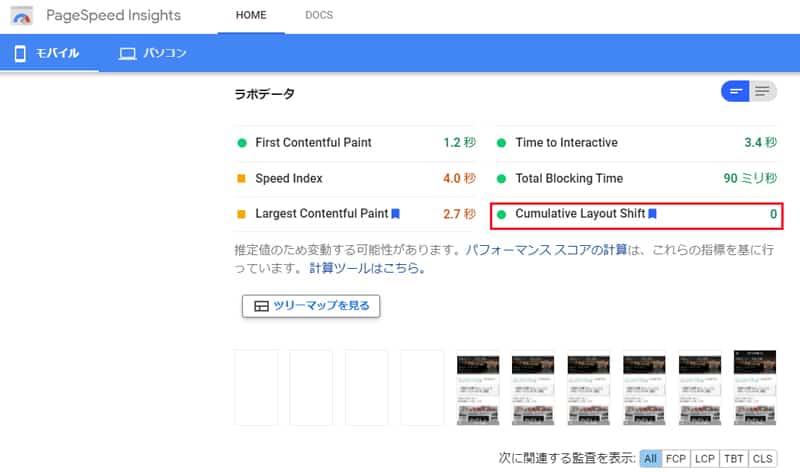
Task: Click the PageSpeed Insights logo icon
Action: point(22,16)
